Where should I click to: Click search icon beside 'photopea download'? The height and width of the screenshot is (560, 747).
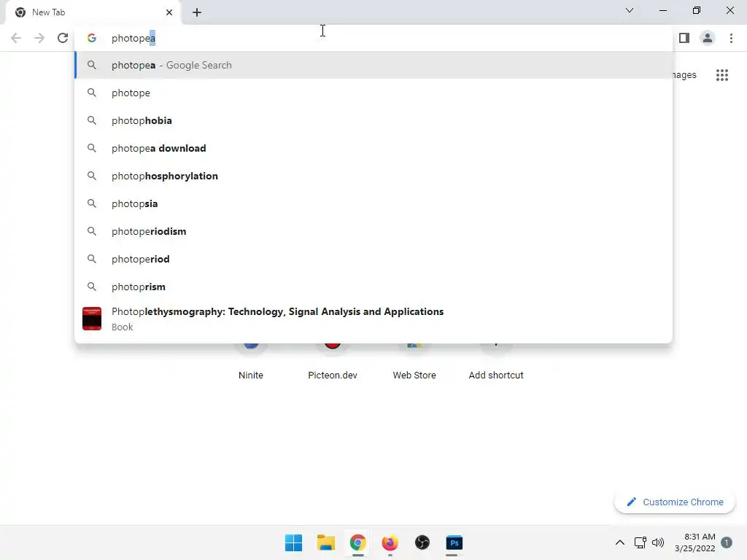click(92, 148)
